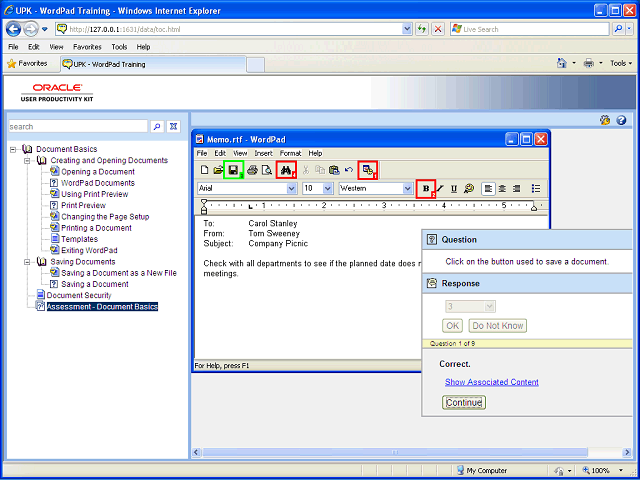Click the font Color palette icon
The width and height of the screenshot is (640, 480).
469,189
